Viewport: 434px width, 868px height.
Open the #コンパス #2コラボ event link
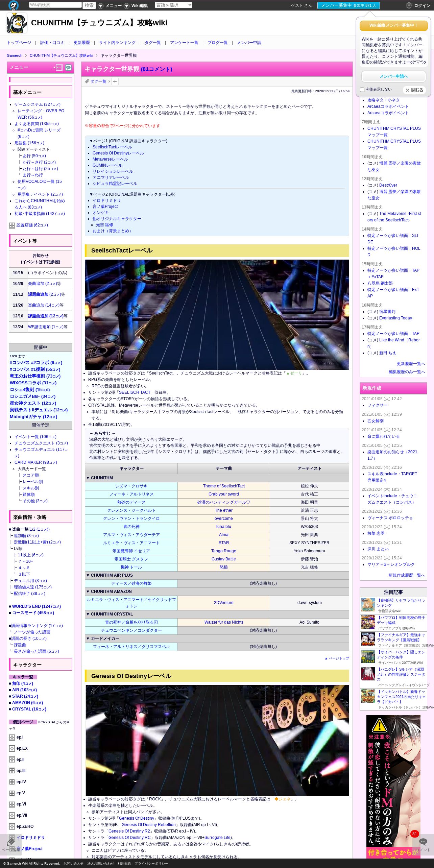point(36,363)
